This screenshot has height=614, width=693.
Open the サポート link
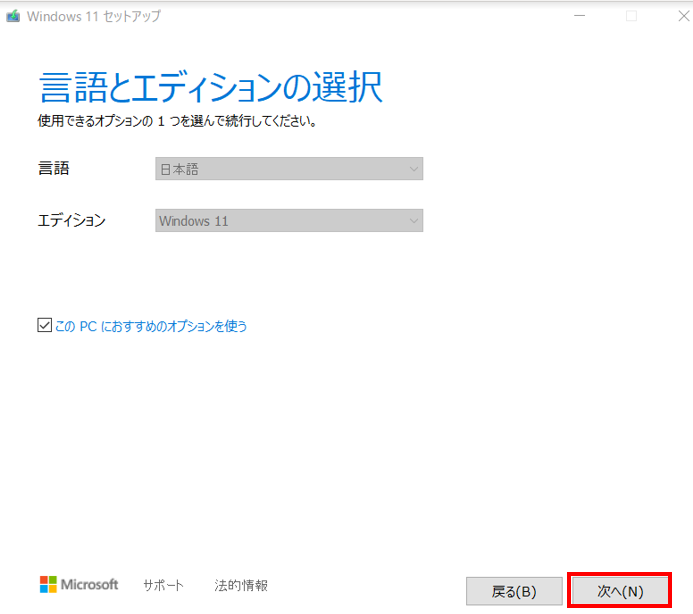163,585
